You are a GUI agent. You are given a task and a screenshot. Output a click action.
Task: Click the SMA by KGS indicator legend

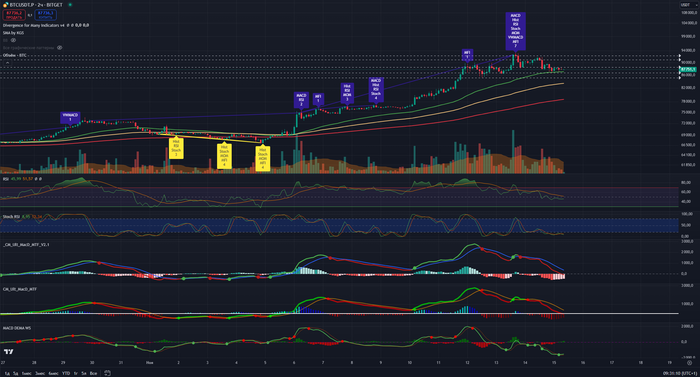[x=13, y=33]
